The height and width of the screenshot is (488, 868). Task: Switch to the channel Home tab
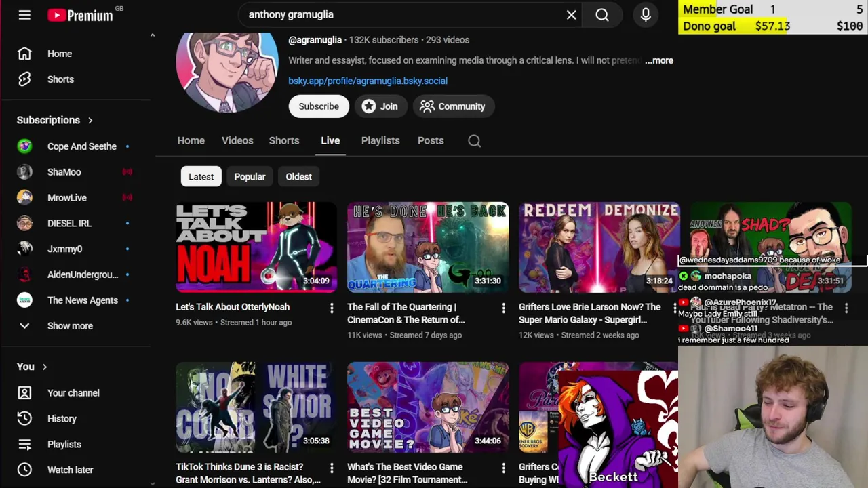coord(191,140)
